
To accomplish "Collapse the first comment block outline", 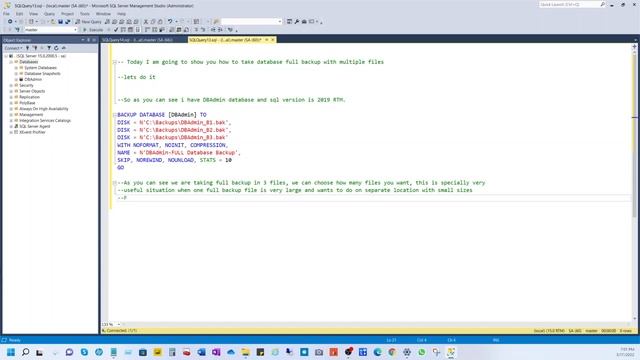I will pos(114,62).
